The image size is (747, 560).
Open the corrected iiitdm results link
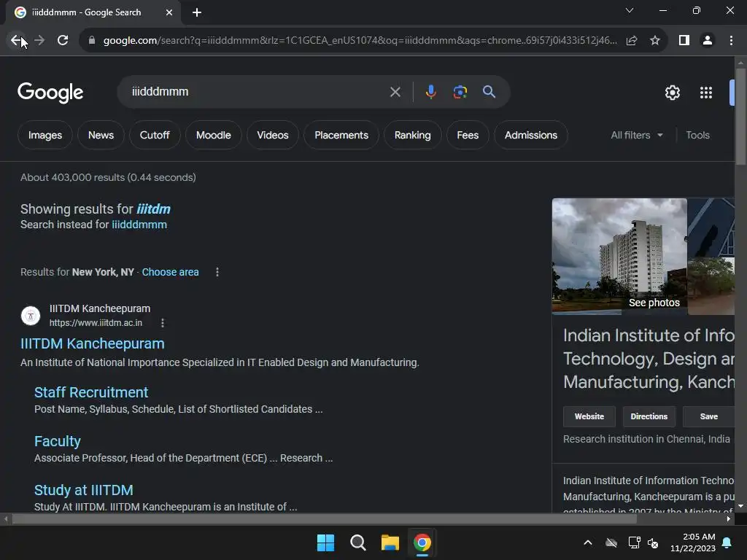[x=153, y=209]
